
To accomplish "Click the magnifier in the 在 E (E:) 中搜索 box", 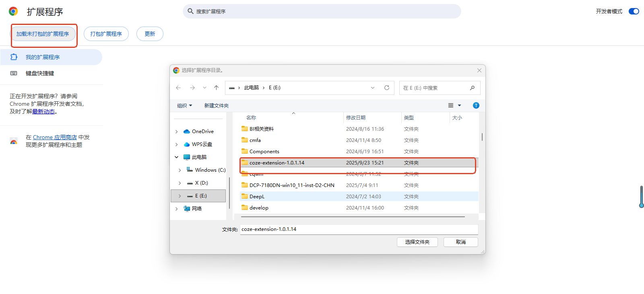I will (472, 88).
